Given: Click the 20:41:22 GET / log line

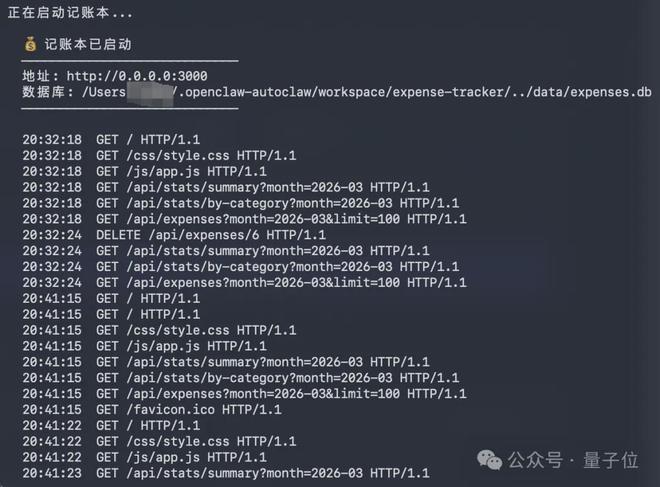Looking at the screenshot, I should point(111,426).
